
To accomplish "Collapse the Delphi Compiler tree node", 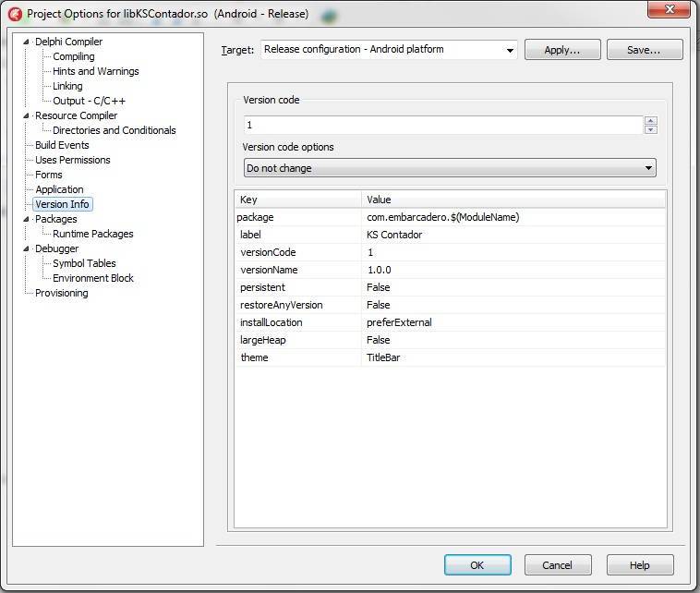I will pos(27,42).
